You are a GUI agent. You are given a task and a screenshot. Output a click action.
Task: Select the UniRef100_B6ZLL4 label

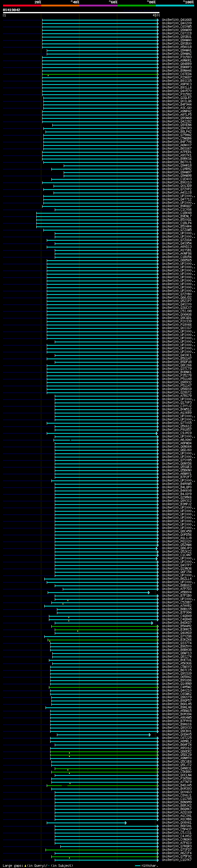177,579
